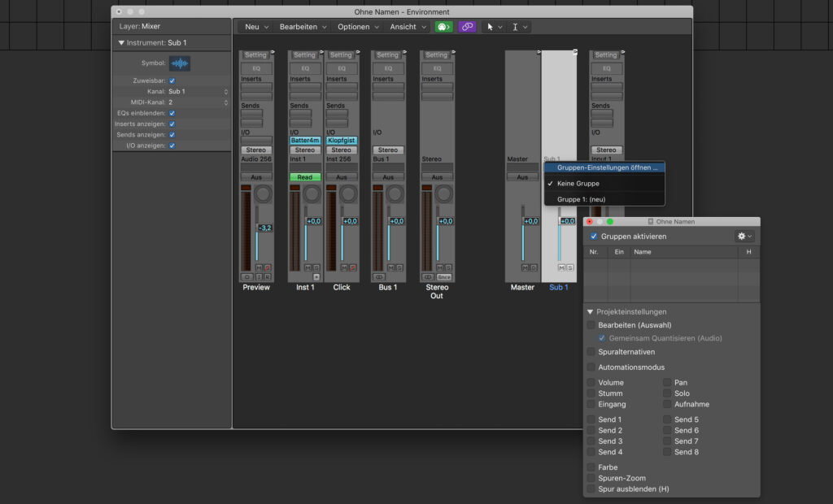Toggle EQs einblenden checkbox
This screenshot has width=833, height=504.
click(172, 113)
